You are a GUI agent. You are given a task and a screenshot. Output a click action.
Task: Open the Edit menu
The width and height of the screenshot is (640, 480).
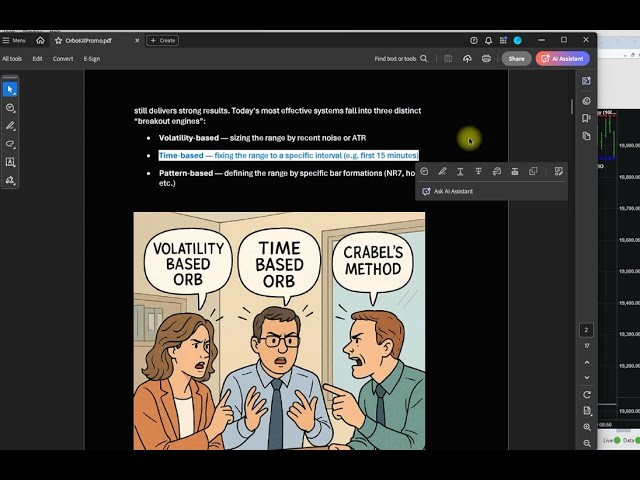pos(37,59)
